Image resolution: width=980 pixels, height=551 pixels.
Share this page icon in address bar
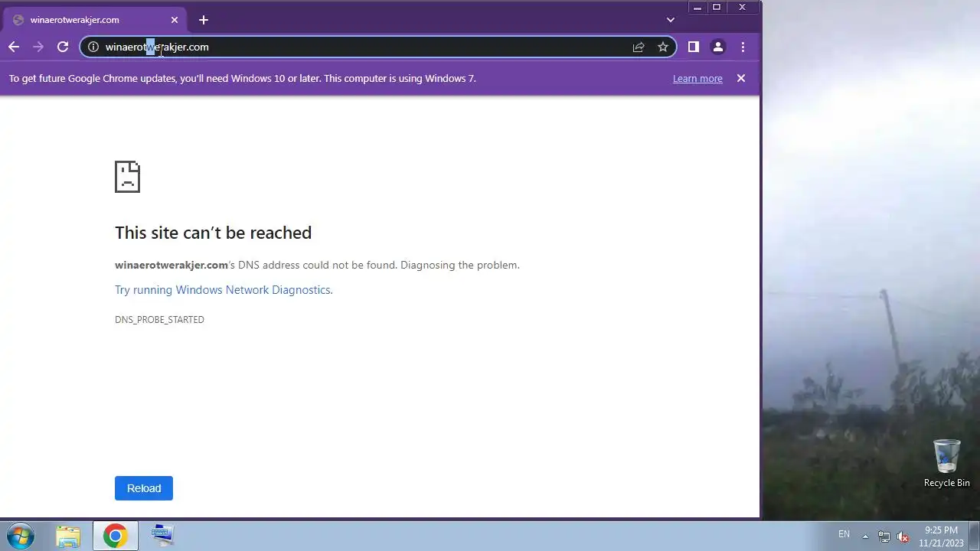639,47
